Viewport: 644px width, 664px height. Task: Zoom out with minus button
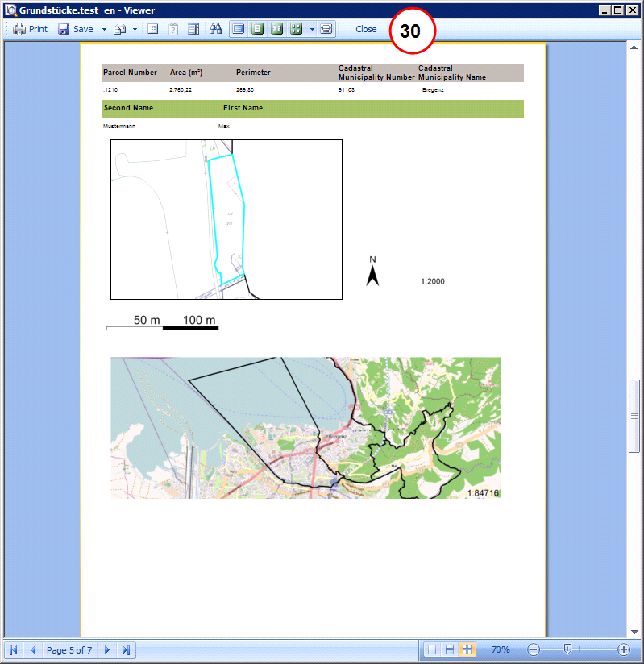(x=534, y=649)
